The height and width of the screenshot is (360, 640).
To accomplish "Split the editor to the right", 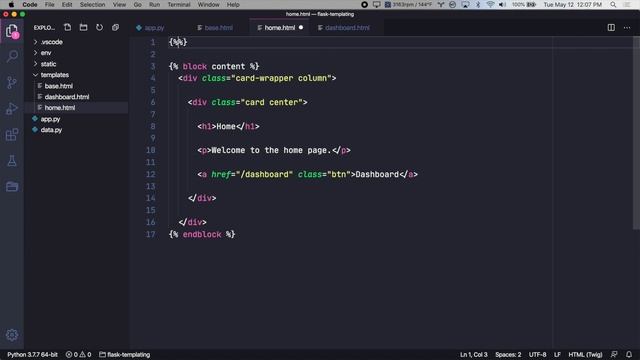I will [x=611, y=27].
